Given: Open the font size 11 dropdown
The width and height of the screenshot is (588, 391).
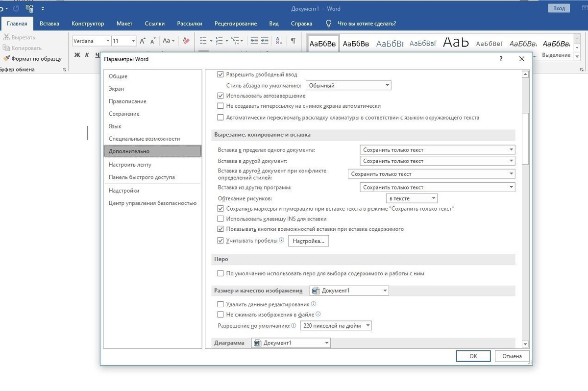Looking at the screenshot, I should tap(133, 41).
